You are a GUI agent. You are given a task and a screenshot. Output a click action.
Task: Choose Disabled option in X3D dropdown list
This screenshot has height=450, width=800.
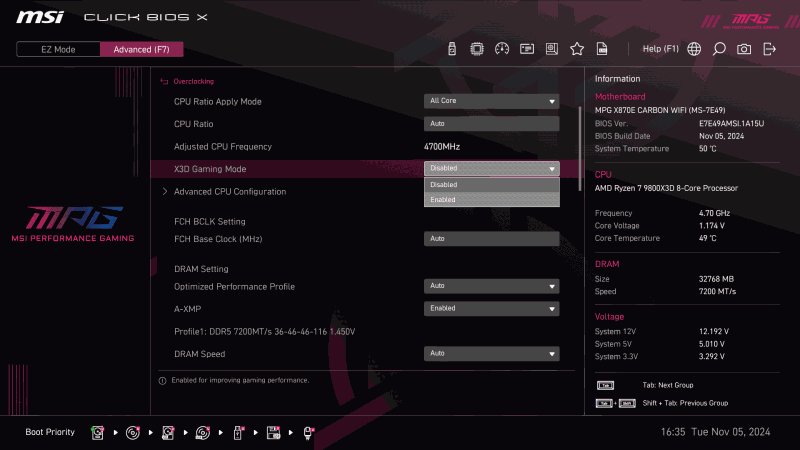[492, 185]
